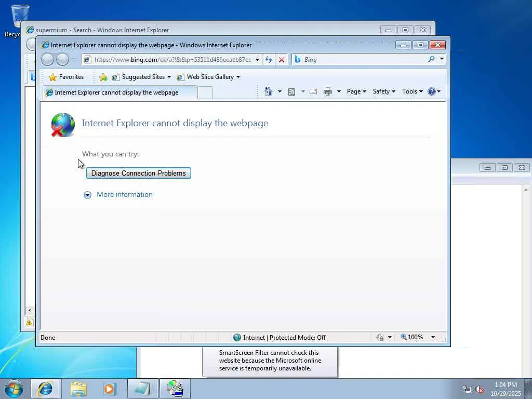This screenshot has width=532, height=399.
Task: Select the 'Internet Explorer cannot display the webpage' tab
Action: click(120, 92)
